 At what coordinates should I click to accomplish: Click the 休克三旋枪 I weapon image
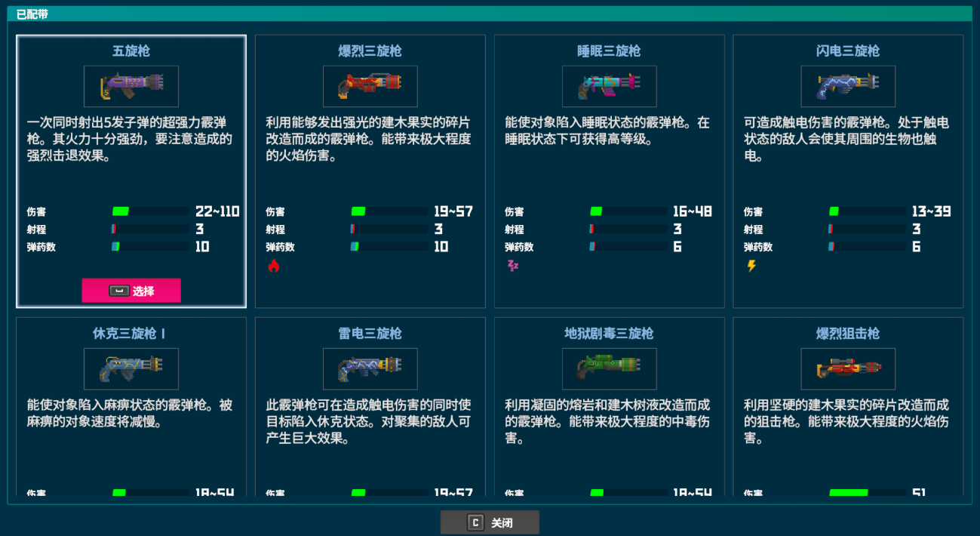click(x=131, y=369)
